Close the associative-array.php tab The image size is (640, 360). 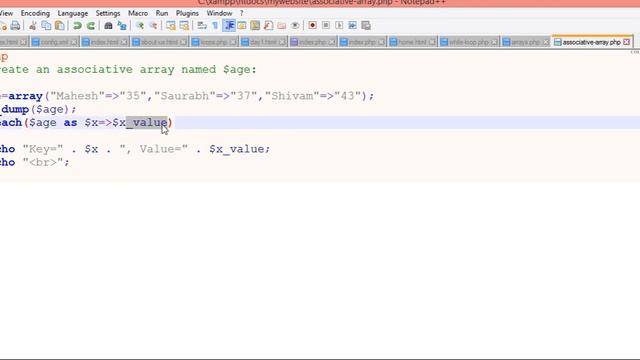[627, 42]
